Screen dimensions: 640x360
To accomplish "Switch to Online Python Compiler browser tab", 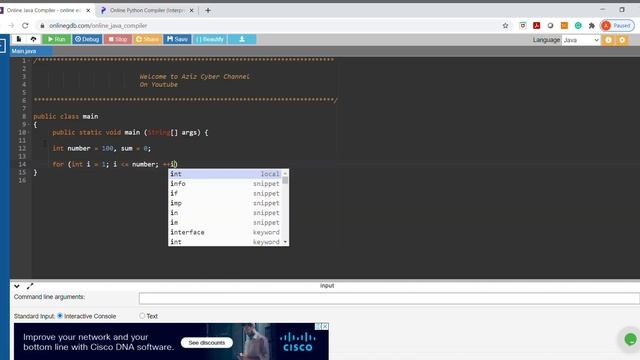I will tap(146, 10).
